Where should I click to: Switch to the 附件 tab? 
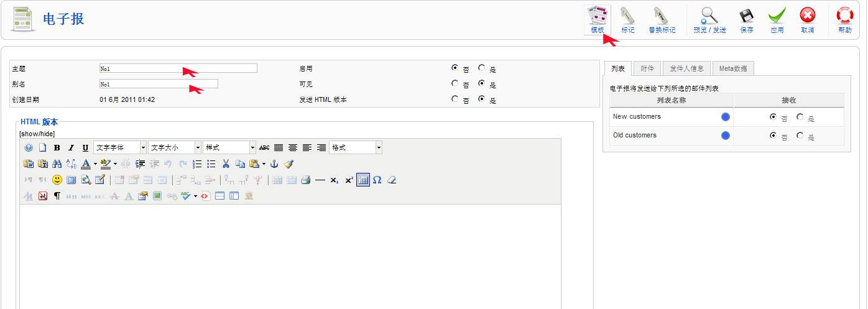pyautogui.click(x=647, y=68)
